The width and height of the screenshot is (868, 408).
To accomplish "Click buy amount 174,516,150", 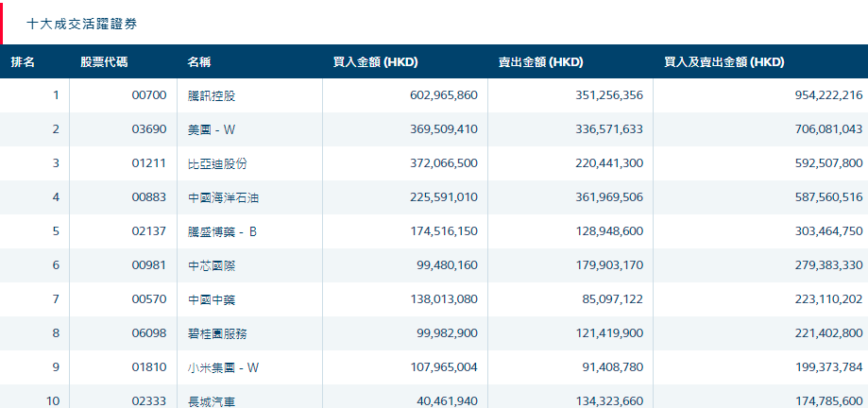I will pos(443,231).
